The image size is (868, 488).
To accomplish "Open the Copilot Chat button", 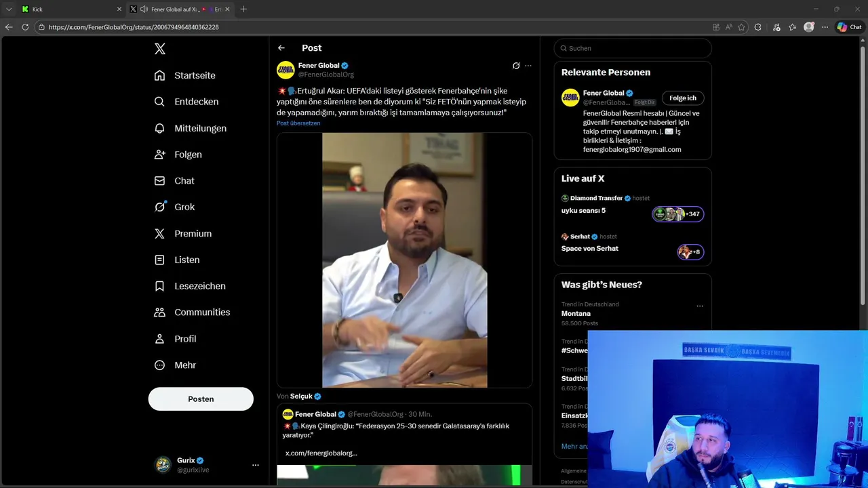I will point(850,27).
